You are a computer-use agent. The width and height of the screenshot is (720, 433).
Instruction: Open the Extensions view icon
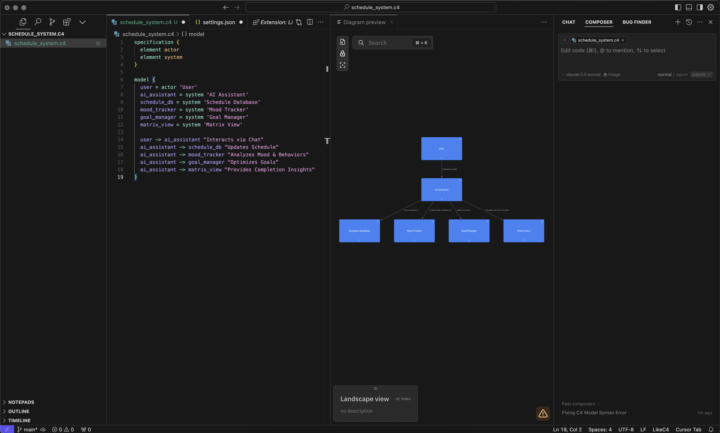67,21
